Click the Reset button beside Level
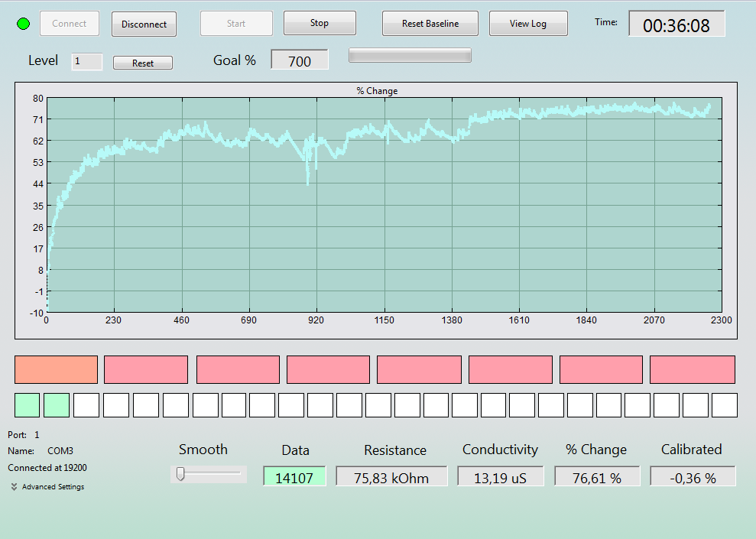 pyautogui.click(x=143, y=63)
